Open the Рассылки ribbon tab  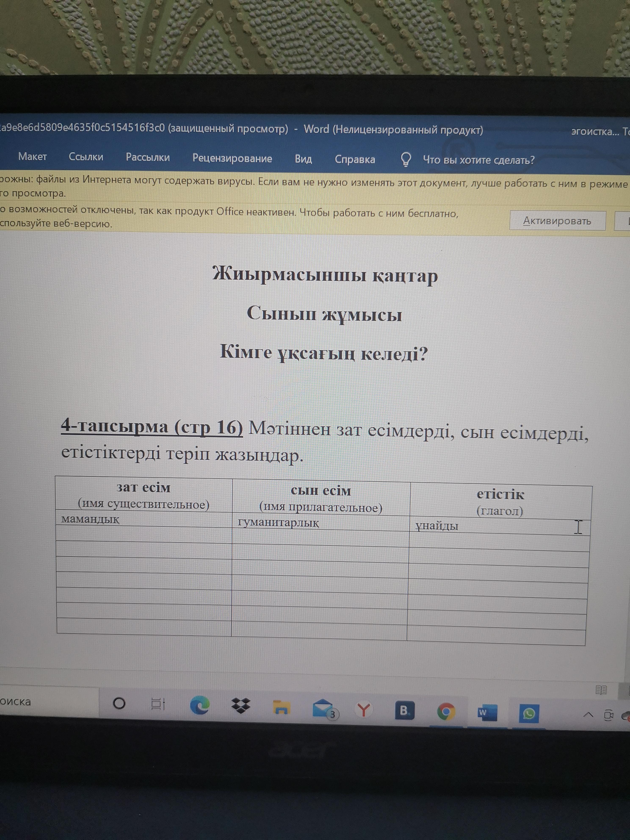[148, 157]
